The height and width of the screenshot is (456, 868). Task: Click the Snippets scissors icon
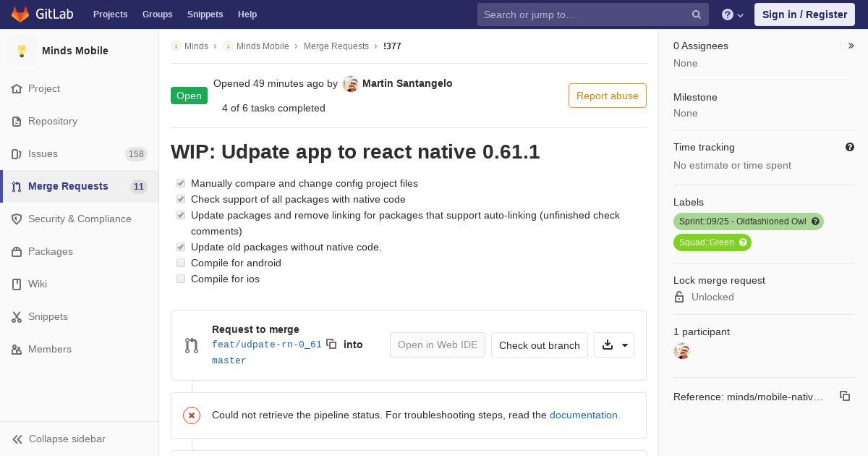(x=17, y=316)
